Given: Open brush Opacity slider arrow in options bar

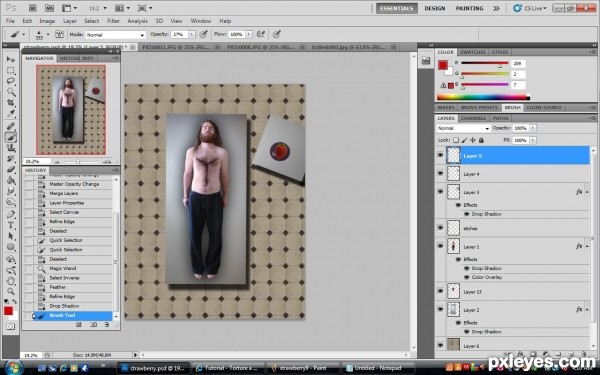Looking at the screenshot, I should [191, 34].
